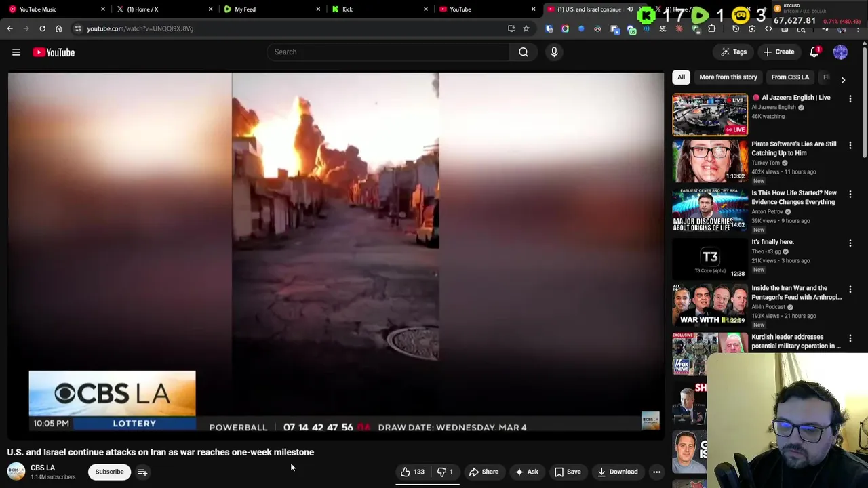Open options for the All-In Podcast video
The width and height of the screenshot is (868, 488).
click(x=850, y=290)
